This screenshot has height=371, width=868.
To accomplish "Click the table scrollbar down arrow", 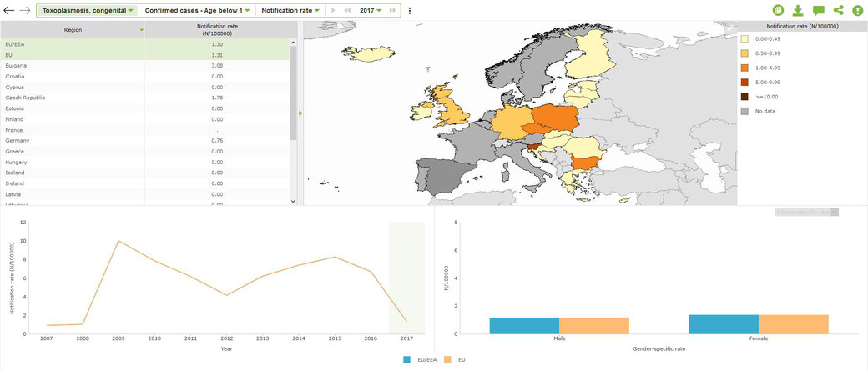I will 294,201.
